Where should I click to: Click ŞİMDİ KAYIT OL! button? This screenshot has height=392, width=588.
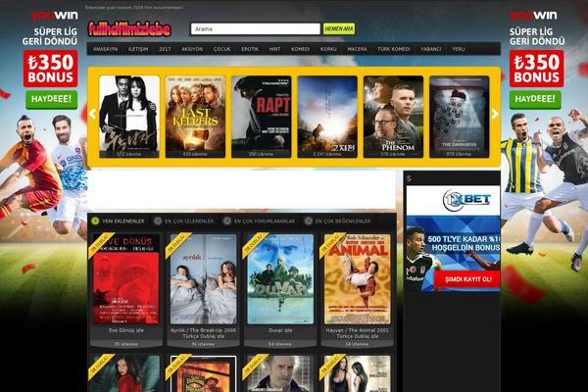(468, 279)
